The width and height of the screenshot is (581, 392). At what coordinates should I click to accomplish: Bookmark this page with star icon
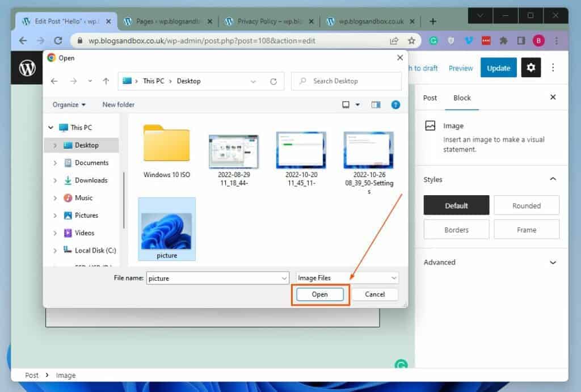click(412, 41)
